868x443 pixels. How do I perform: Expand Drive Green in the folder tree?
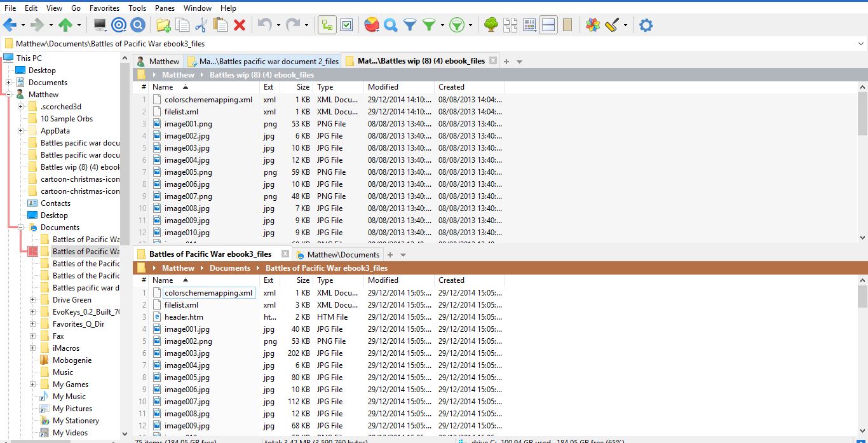(32, 299)
